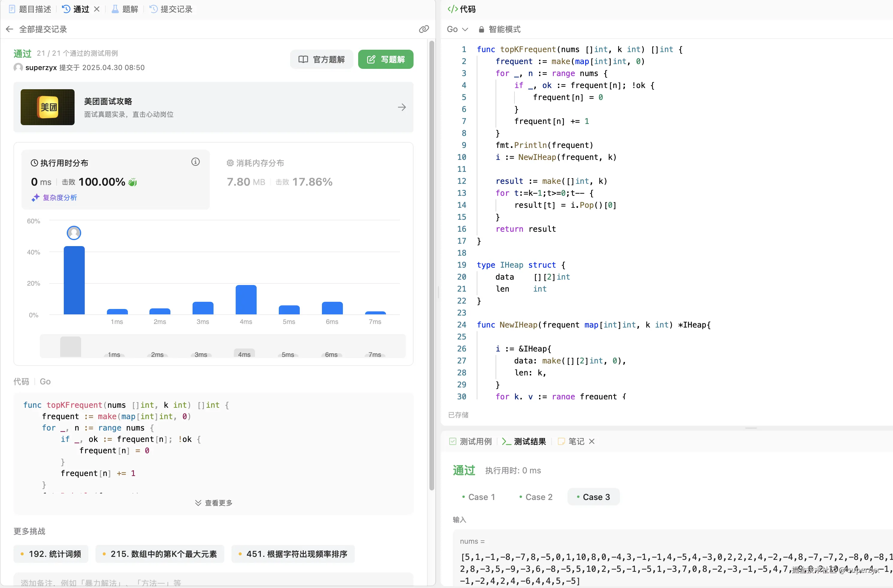Open the 美团面试攻略 banner arrow
Screen dimensions: 893x588
[x=402, y=107]
